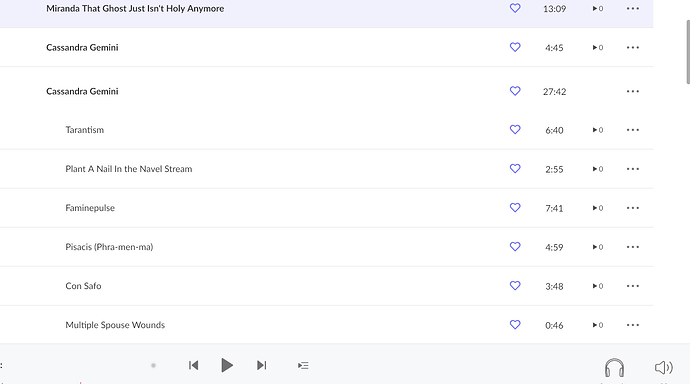This screenshot has width=690, height=384.
Task: Click play count icon on Miranda row
Action: tap(598, 8)
